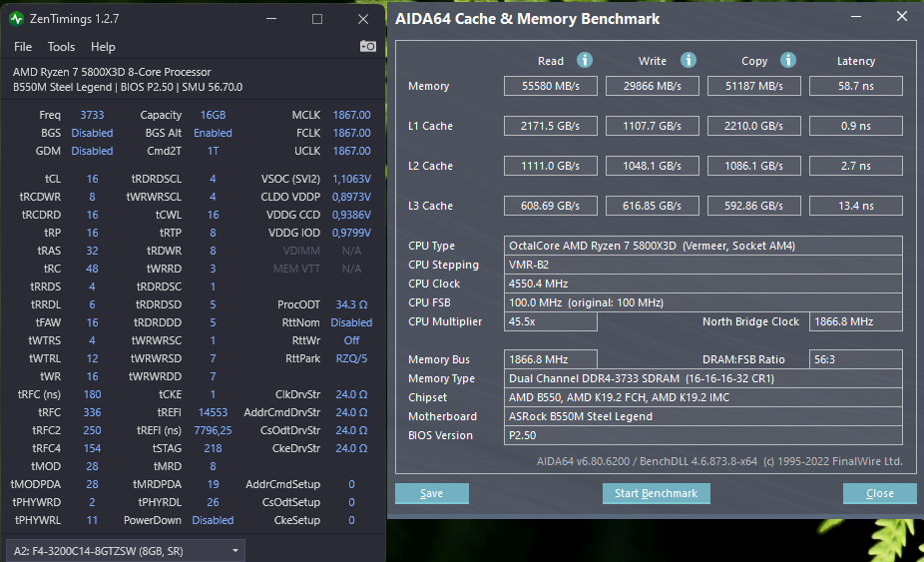Click the L1 Cache Copy field 2210.0 GB/s

point(754,126)
